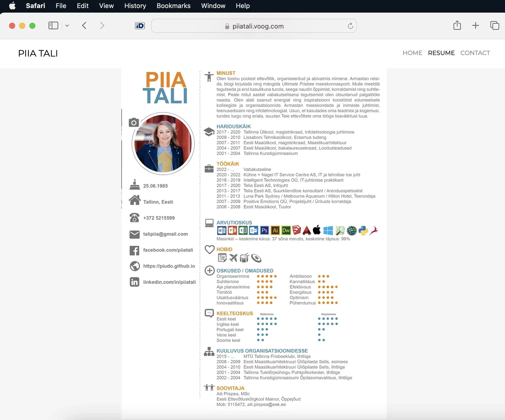The image size is (505, 420).
Task: Click the ID-card extension icon in Safari toolbar
Action: click(x=140, y=26)
